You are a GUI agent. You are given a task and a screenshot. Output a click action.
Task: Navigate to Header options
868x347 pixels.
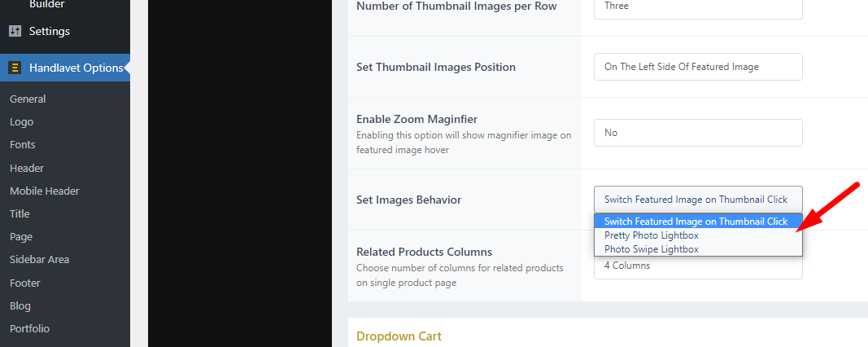click(x=27, y=168)
